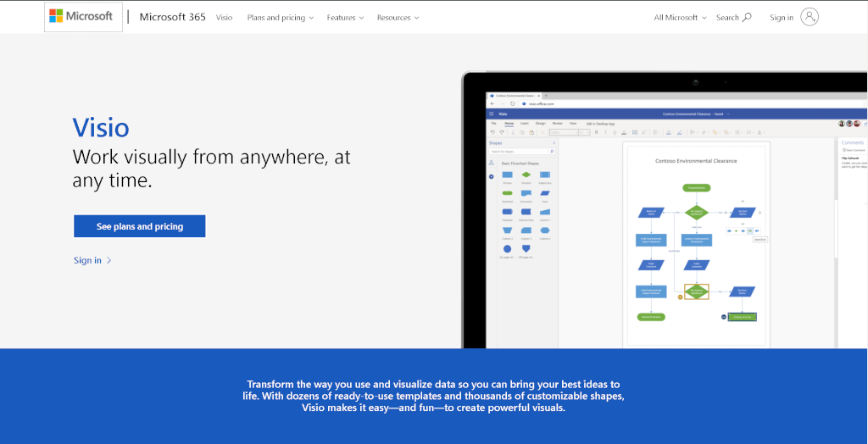Click the Basic Flowchart Shapes label
Screen dimensions: 868x444
pyautogui.click(x=520, y=164)
